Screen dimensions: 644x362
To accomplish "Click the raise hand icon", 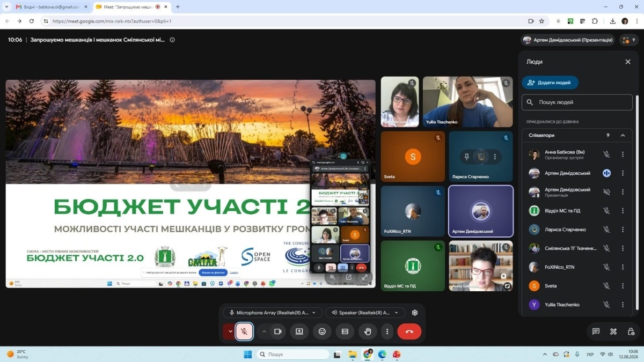I will (x=368, y=331).
